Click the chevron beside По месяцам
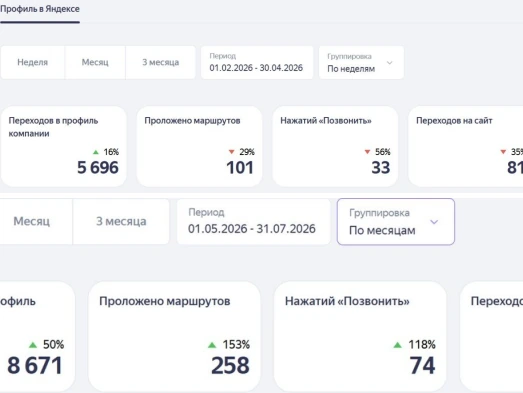523x393 pixels. pos(434,222)
